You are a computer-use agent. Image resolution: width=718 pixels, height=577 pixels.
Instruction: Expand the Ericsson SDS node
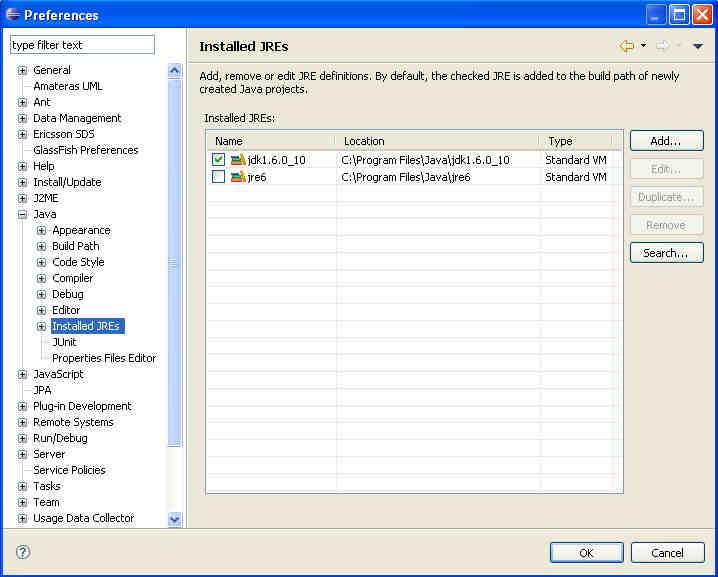[22, 135]
